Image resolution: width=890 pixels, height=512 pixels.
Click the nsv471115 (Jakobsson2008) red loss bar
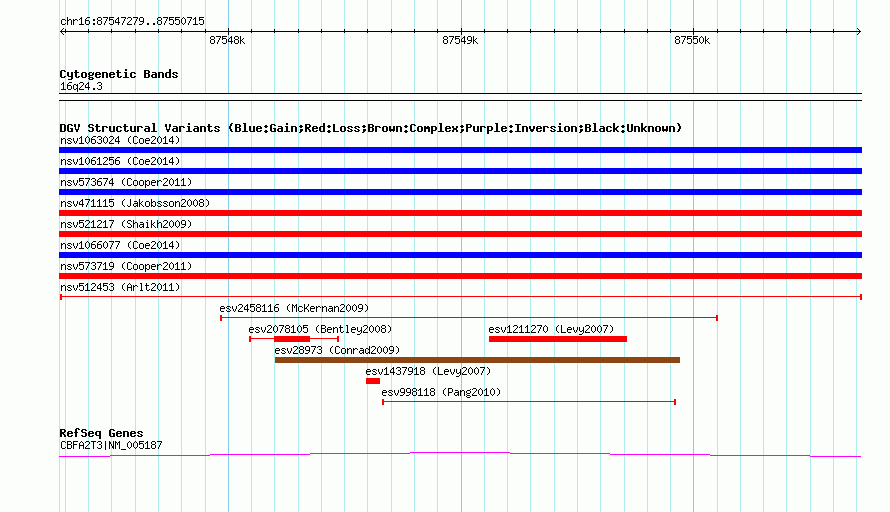point(460,213)
